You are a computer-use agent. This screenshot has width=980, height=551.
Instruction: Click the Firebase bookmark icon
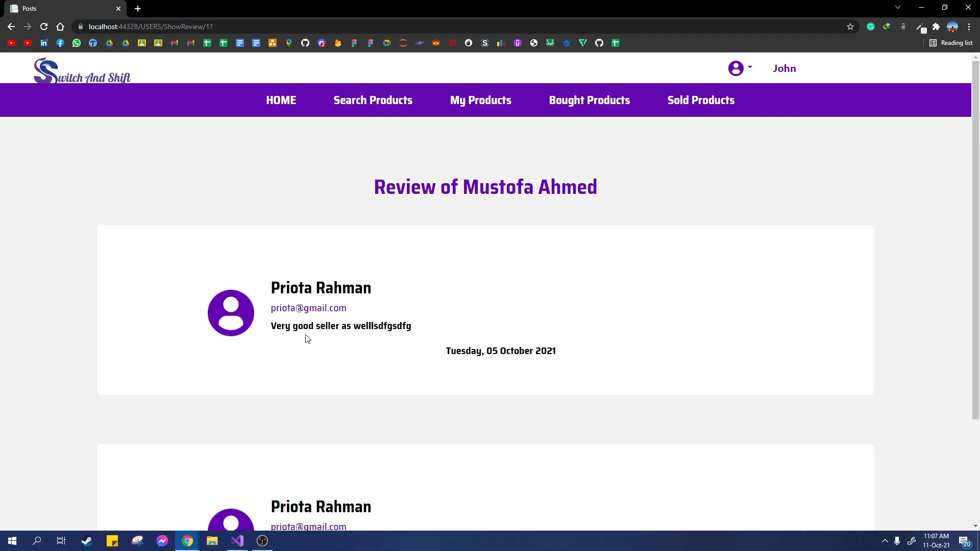[x=338, y=43]
